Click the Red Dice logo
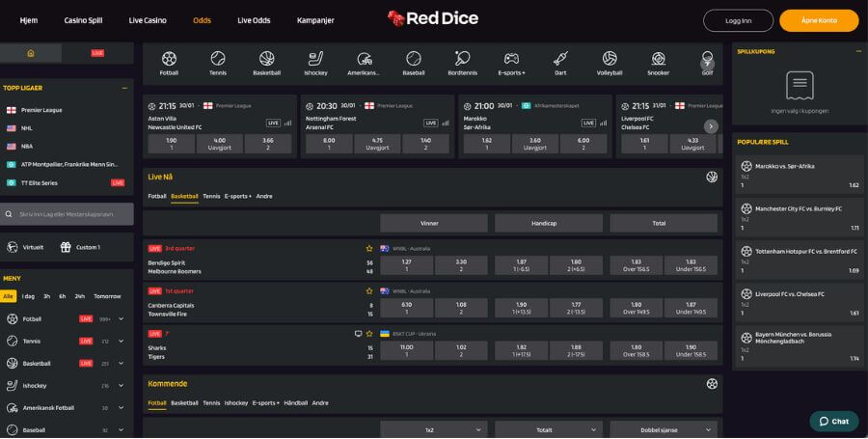 [433, 19]
